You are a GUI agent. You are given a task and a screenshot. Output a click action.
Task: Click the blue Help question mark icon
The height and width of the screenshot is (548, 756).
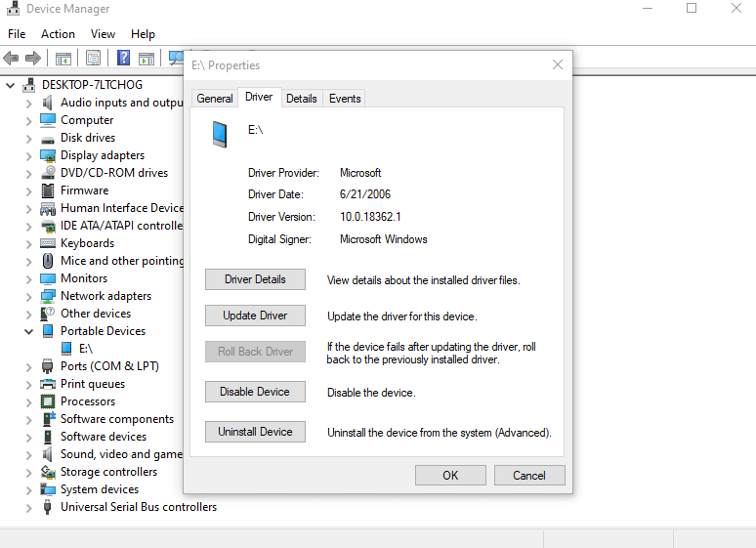point(123,59)
